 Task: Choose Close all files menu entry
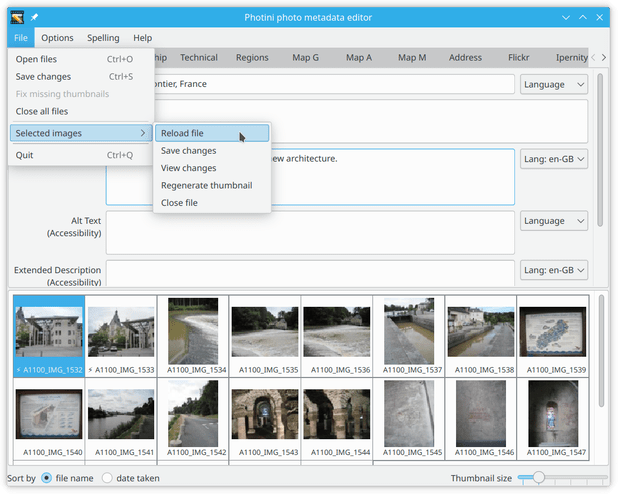(x=81, y=111)
